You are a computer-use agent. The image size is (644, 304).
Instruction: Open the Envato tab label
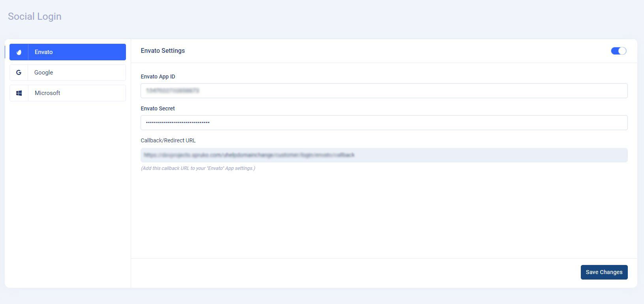click(x=44, y=52)
